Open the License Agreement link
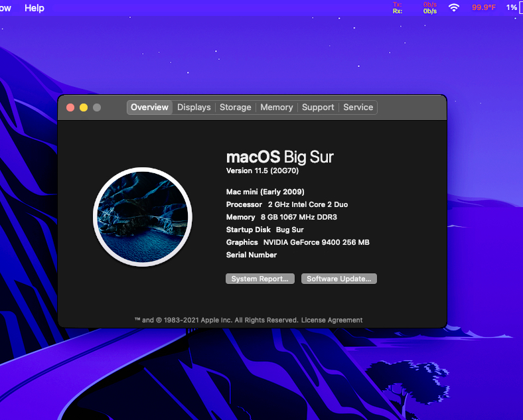523x420 pixels. click(332, 320)
